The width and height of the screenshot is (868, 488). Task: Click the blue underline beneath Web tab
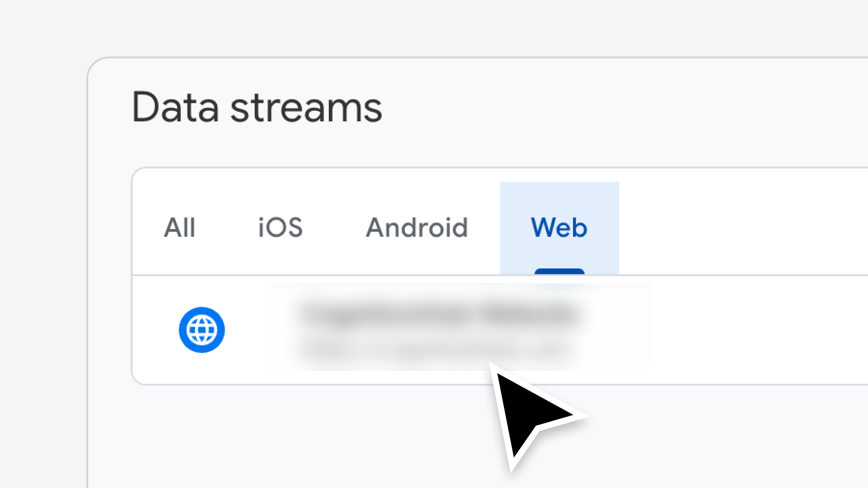pyautogui.click(x=559, y=271)
